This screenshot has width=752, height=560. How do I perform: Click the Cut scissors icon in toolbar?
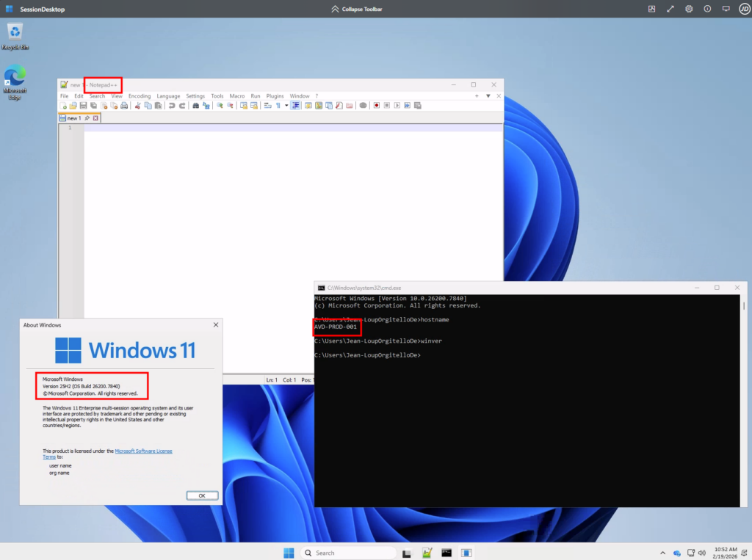(x=137, y=106)
